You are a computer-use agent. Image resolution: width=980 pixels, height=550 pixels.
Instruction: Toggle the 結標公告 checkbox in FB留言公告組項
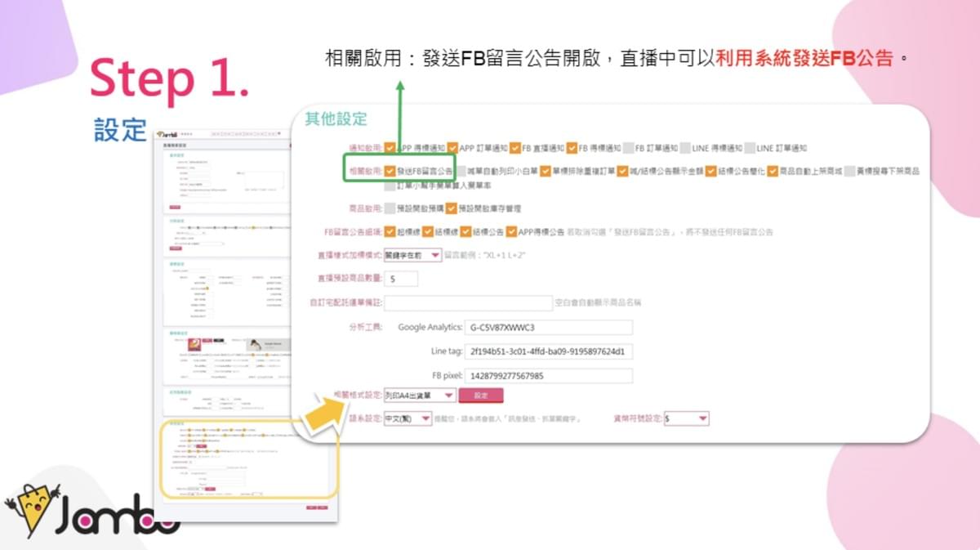(466, 231)
